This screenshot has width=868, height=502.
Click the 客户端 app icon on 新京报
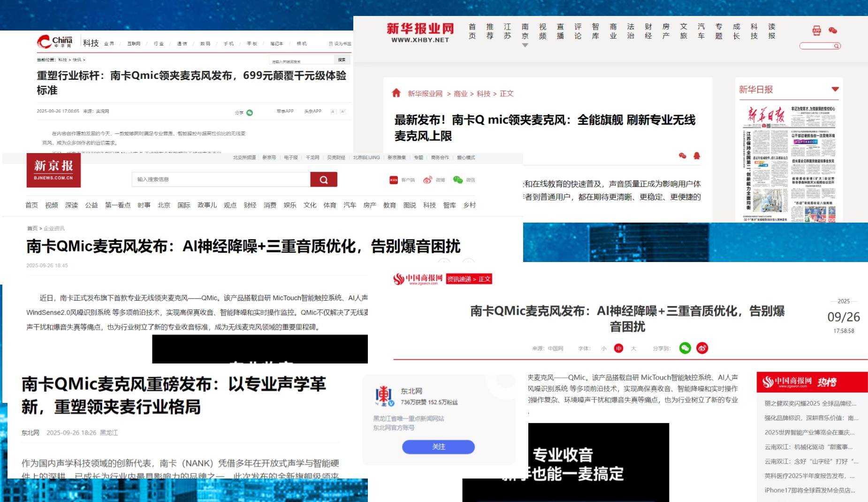pos(394,179)
